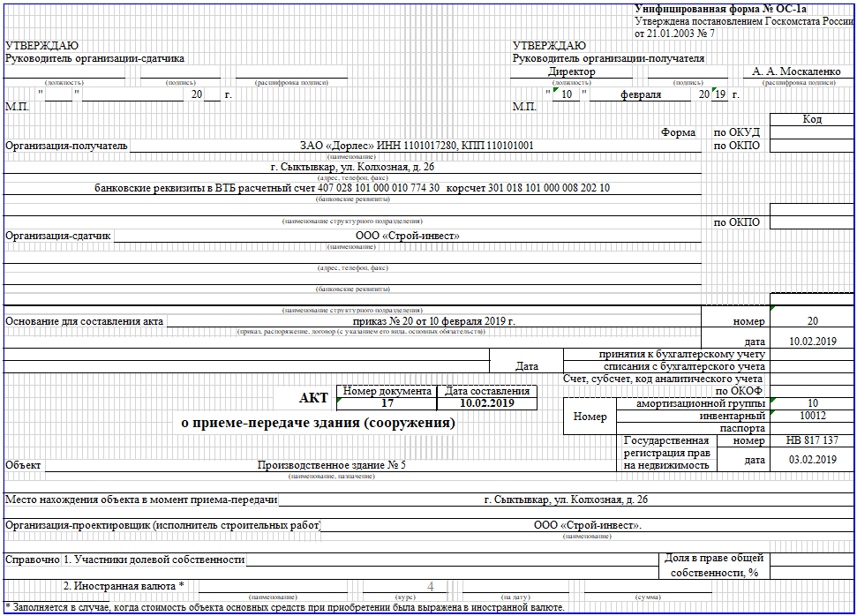Image resolution: width=857 pixels, height=616 pixels.
Task: Select the "АКТ" heading
Action: pyautogui.click(x=313, y=398)
